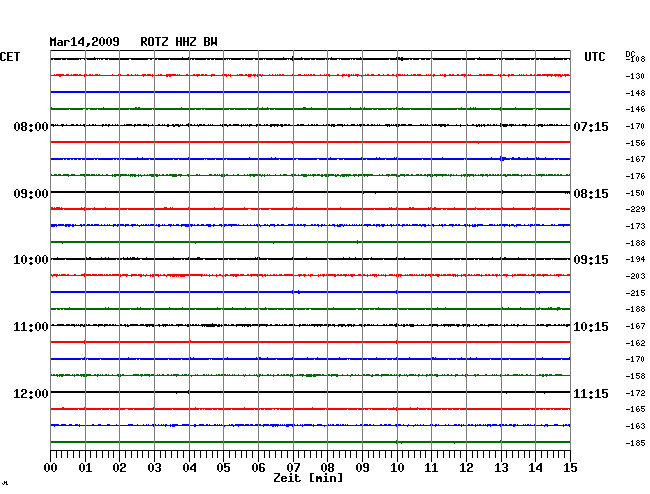Click the 09 minute axis tick label
This screenshot has width=650, height=494.
pyautogui.click(x=362, y=468)
